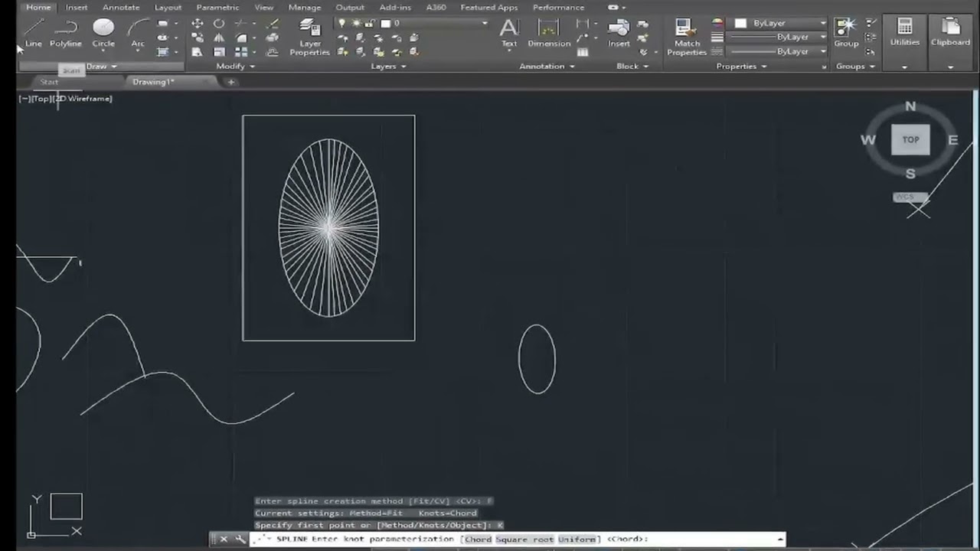Screen dimensions: 980x551
Task: Toggle layer 0 lock icon
Action: click(x=369, y=23)
